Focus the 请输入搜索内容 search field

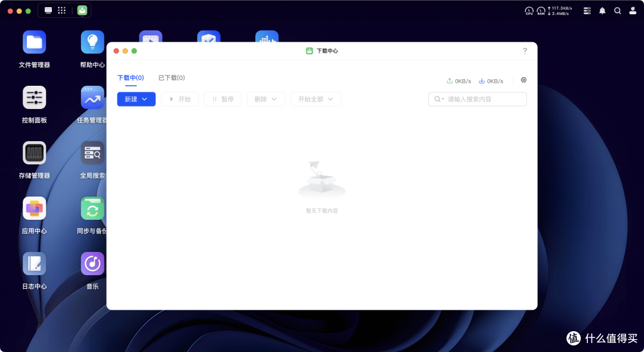click(477, 99)
